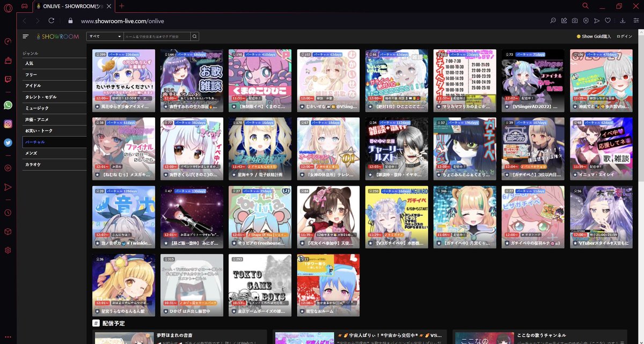Viewport: 644px width, 344px height.
Task: Open find-in-page magnifier toolbar icon
Action: pos(553,21)
